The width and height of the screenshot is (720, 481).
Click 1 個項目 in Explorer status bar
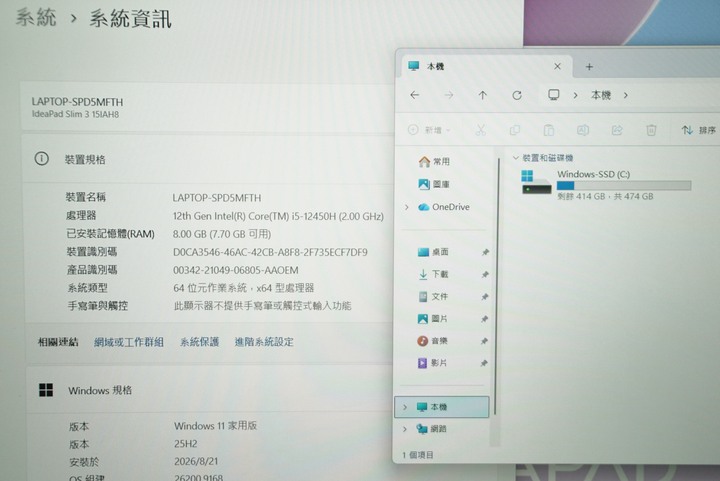417,455
